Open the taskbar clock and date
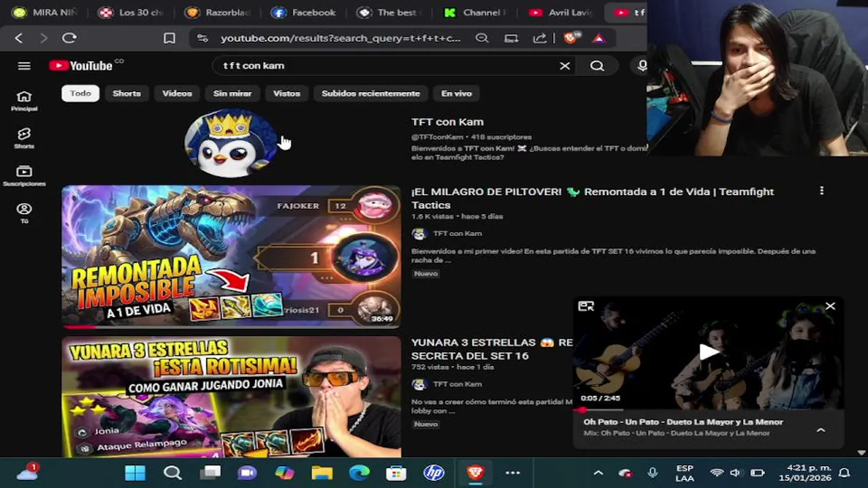Viewport: 868px width, 488px height. tap(804, 473)
